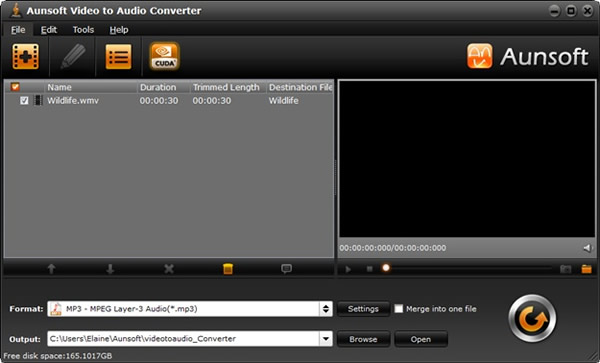Expand the Output path dropdown arrow
This screenshot has height=363, width=600.
[x=326, y=339]
